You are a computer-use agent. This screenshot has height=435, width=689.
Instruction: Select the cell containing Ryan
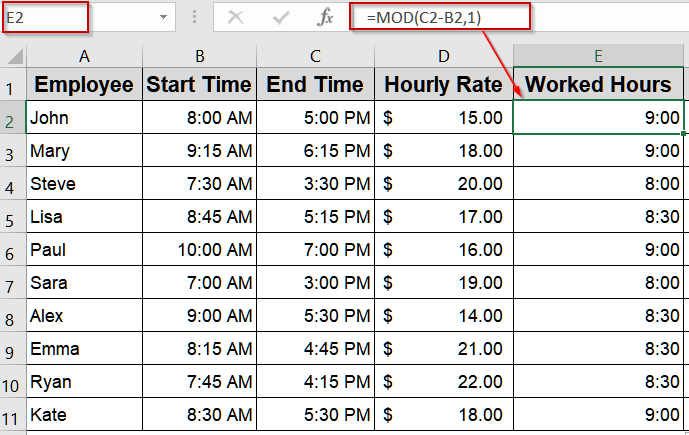click(x=84, y=381)
